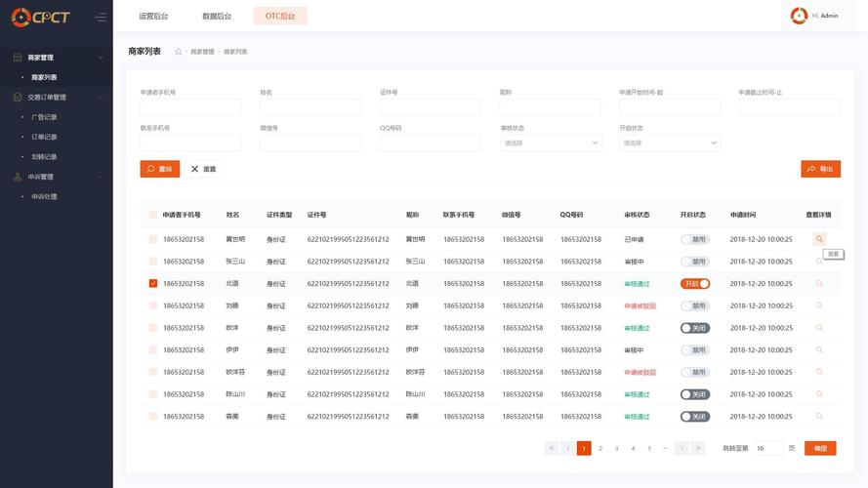Viewport: 868px width, 488px height.
Task: Focus the QQ号码 filter input
Action: pyautogui.click(x=431, y=142)
